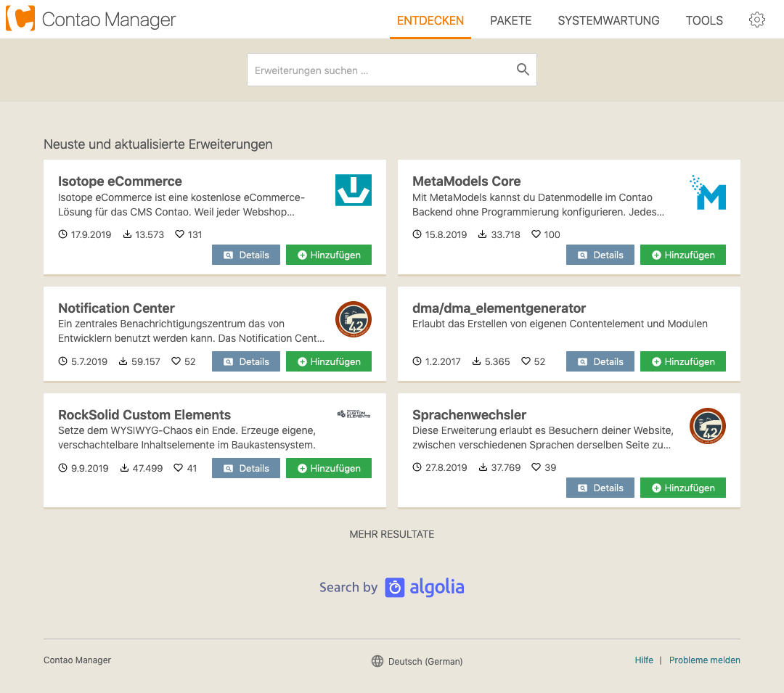Add Notification Center with Hinzufügen
The image size is (784, 693).
(x=329, y=361)
